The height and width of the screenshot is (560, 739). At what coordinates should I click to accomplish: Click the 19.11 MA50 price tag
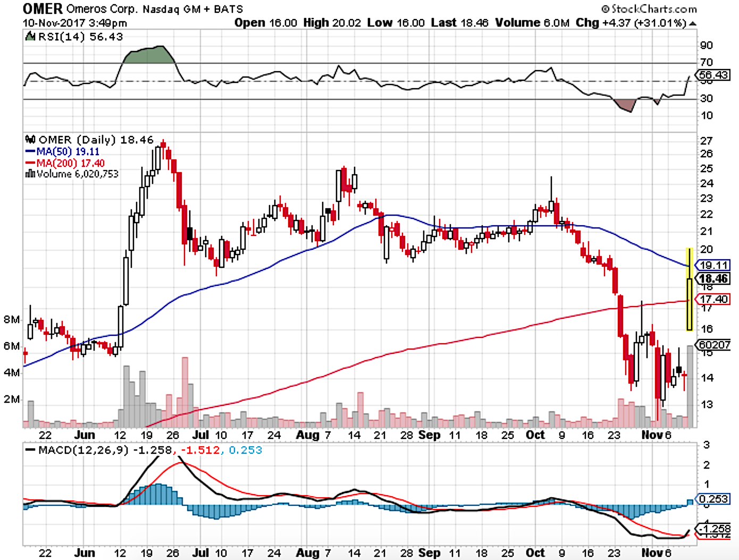(x=712, y=265)
